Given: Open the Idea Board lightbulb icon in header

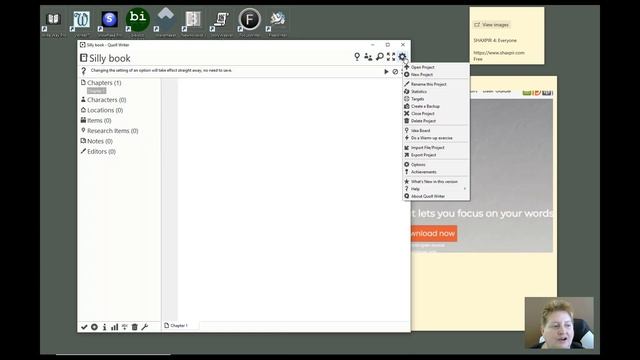Looking at the screenshot, I should pyautogui.click(x=357, y=57).
